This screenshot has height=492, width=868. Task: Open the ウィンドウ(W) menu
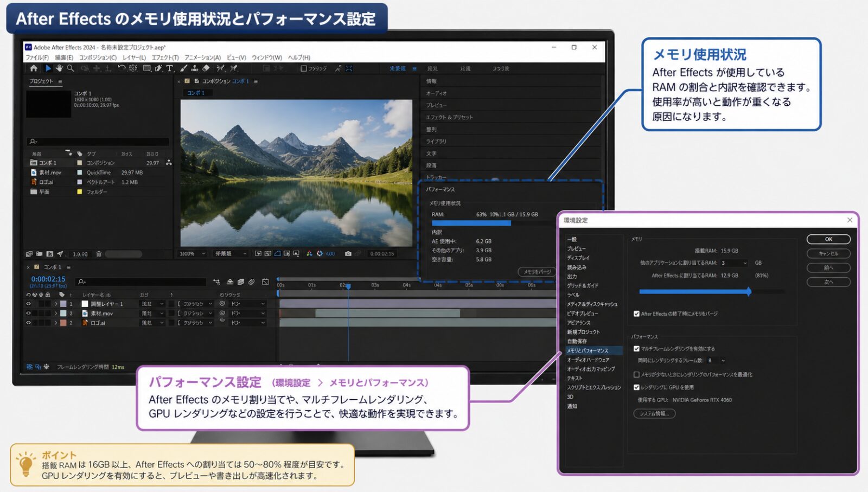(267, 57)
